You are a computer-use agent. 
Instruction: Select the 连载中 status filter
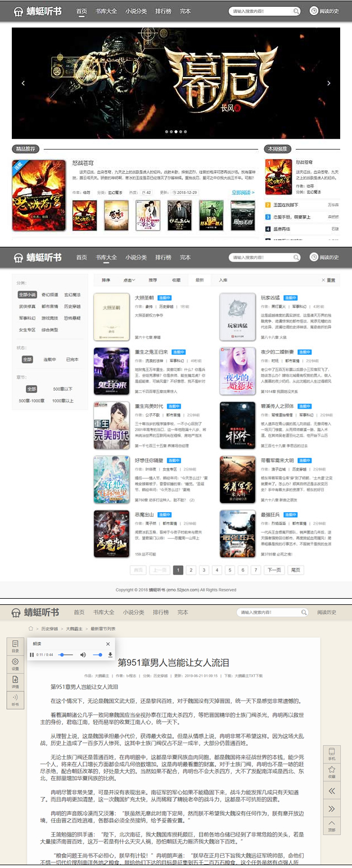49,359
